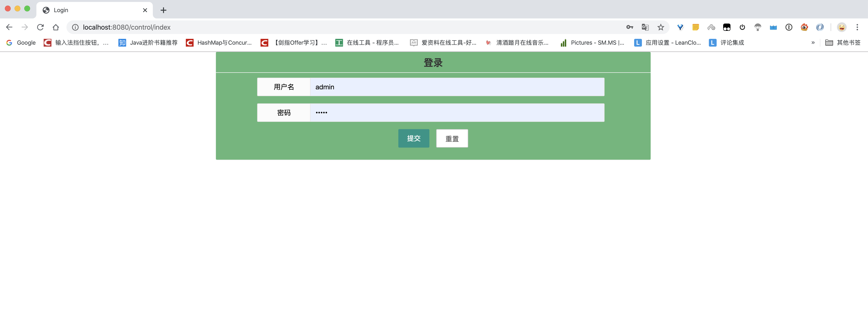Open the Weibo extension icon
Screen dimensions: 868x317
tap(804, 27)
